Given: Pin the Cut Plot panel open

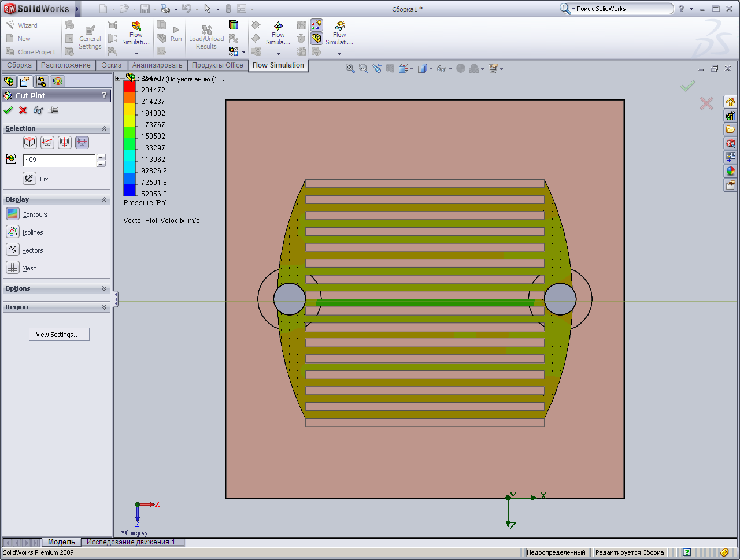Looking at the screenshot, I should pyautogui.click(x=54, y=110).
